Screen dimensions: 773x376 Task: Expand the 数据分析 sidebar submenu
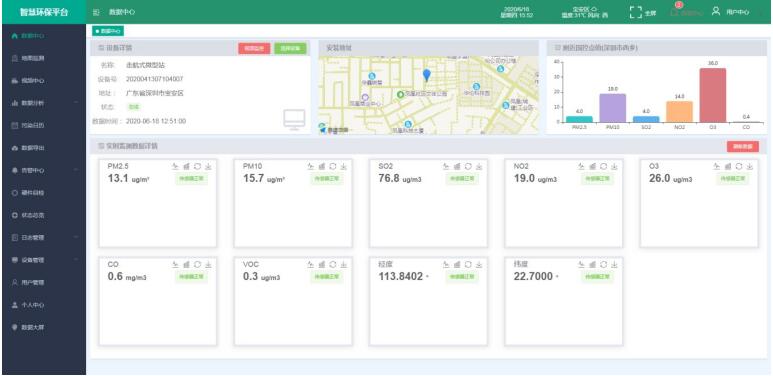pyautogui.click(x=75, y=103)
